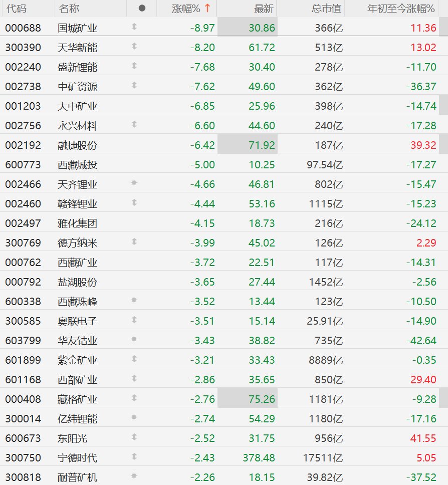Click latest price 75.26 highlighted cell

[248, 398]
